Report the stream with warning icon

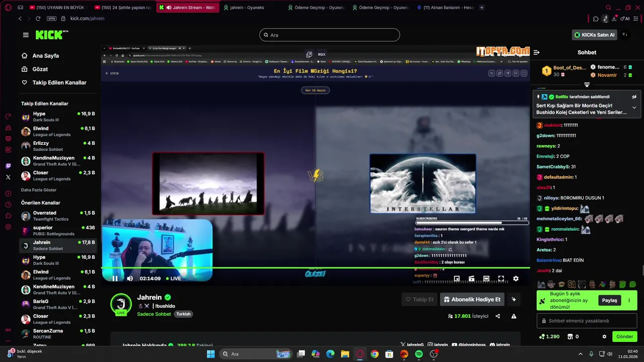(514, 316)
